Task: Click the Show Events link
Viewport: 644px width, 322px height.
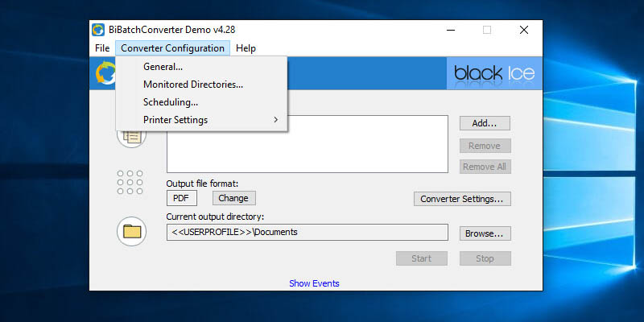Action: pos(314,283)
